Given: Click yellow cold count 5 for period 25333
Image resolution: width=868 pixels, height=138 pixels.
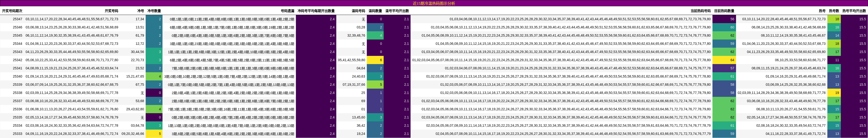Looking at the screenshot, I should (x=154, y=134).
